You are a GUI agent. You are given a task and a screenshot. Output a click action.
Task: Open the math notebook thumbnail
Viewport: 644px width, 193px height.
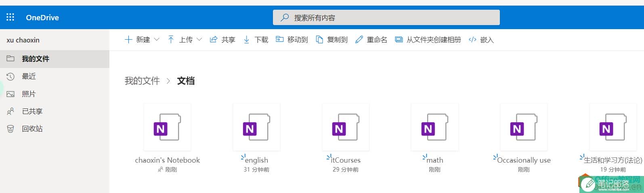tap(435, 127)
